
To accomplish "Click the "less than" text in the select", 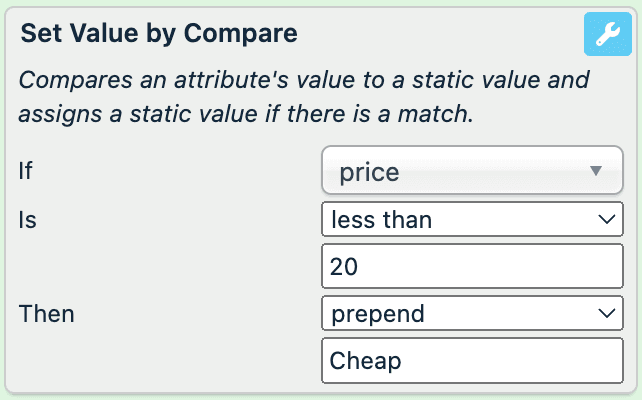I will coord(382,220).
